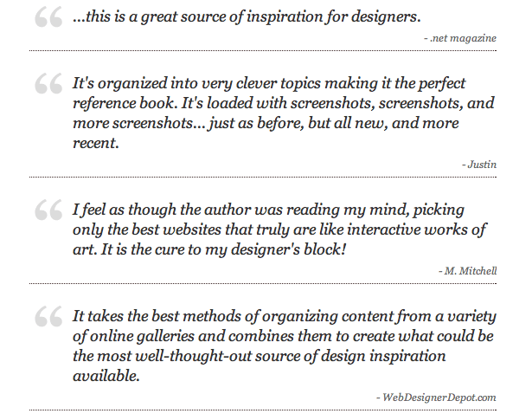Click quote mark icon beside .net magazine quote
The image size is (532, 420).
click(x=48, y=17)
